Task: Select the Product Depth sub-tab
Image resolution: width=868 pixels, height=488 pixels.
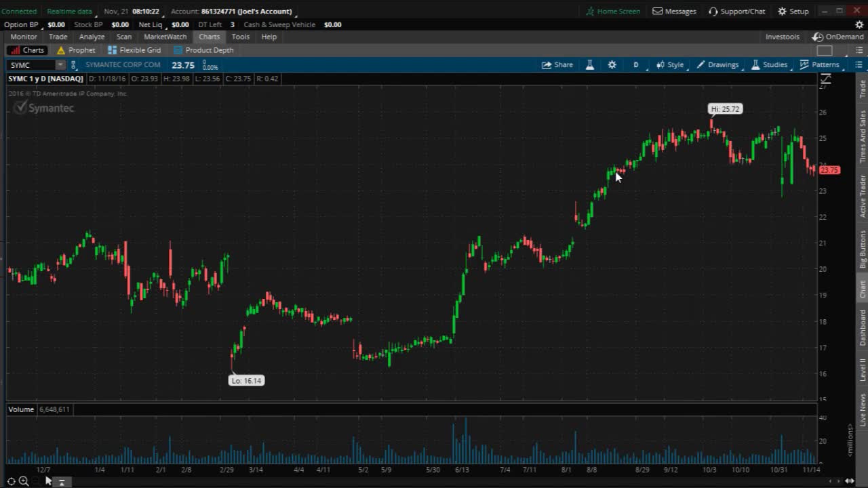Action: click(203, 50)
